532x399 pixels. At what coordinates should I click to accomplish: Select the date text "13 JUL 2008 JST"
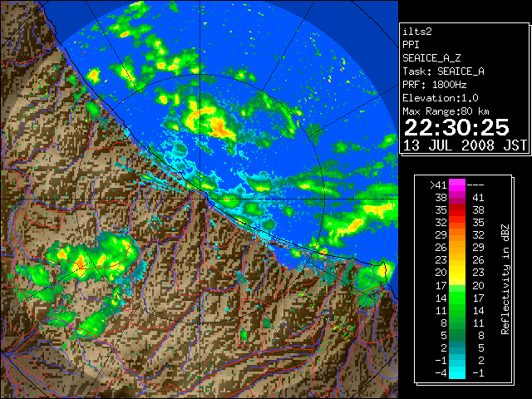[465, 145]
